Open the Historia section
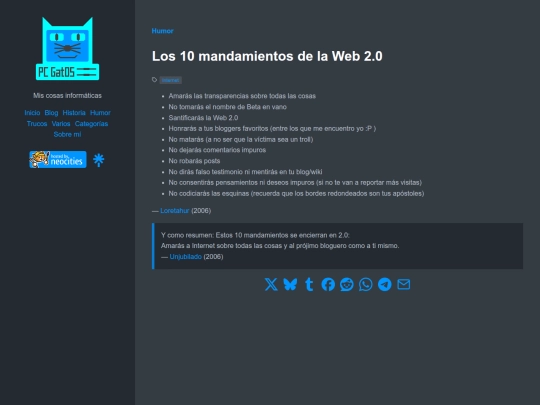Screen dimensions: 540x405 click(74, 113)
